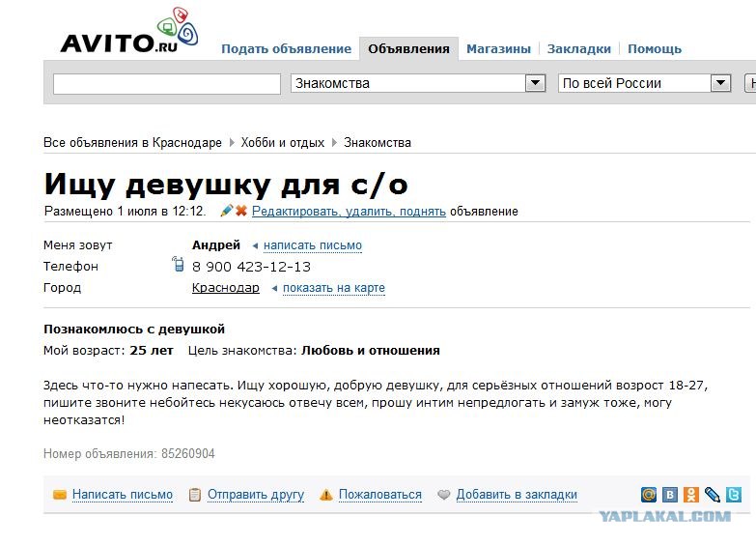Click Добавить в закладки link

coord(517,495)
